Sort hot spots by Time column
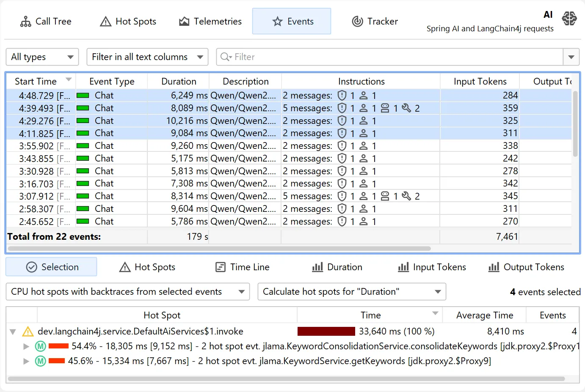Screen dimensions: 585x392 point(370,315)
